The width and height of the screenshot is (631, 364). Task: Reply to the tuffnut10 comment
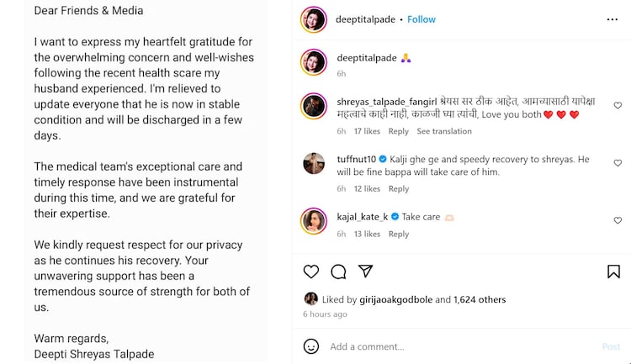pyautogui.click(x=399, y=189)
